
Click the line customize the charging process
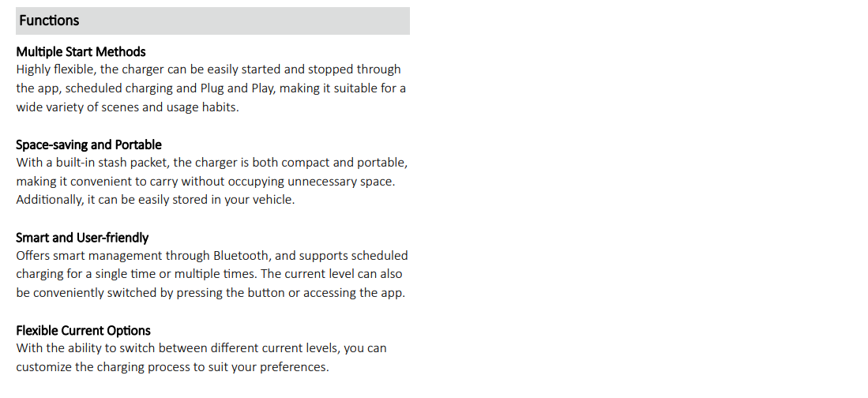[172, 367]
